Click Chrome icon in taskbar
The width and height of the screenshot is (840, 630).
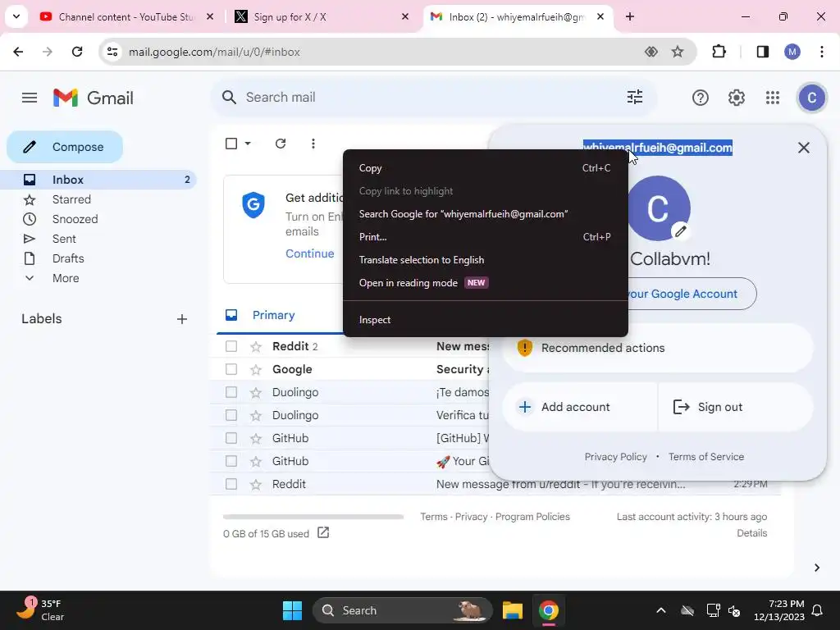(x=548, y=610)
